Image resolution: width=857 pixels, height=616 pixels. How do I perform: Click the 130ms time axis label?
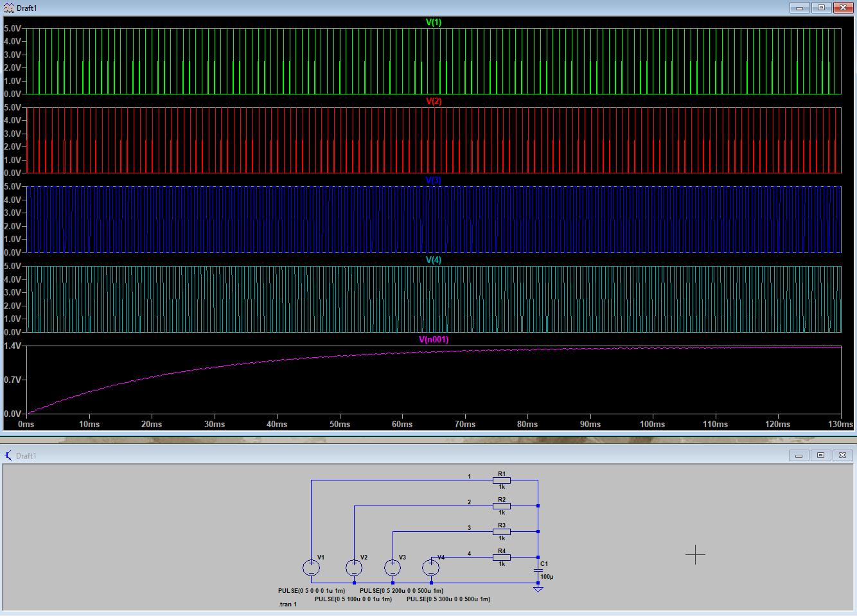pyautogui.click(x=841, y=424)
